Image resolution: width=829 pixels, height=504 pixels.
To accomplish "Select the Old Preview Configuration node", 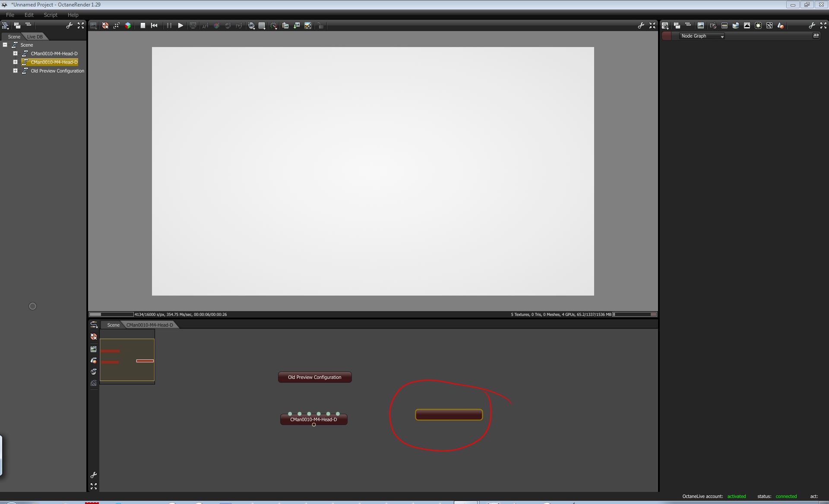I will click(x=315, y=377).
